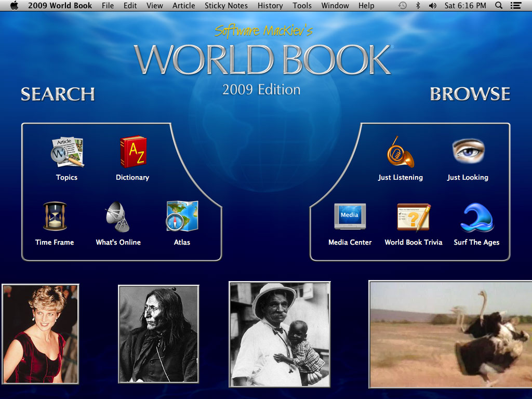The height and width of the screenshot is (399, 532).
Task: Select the man in white hat photo
Action: (280, 334)
